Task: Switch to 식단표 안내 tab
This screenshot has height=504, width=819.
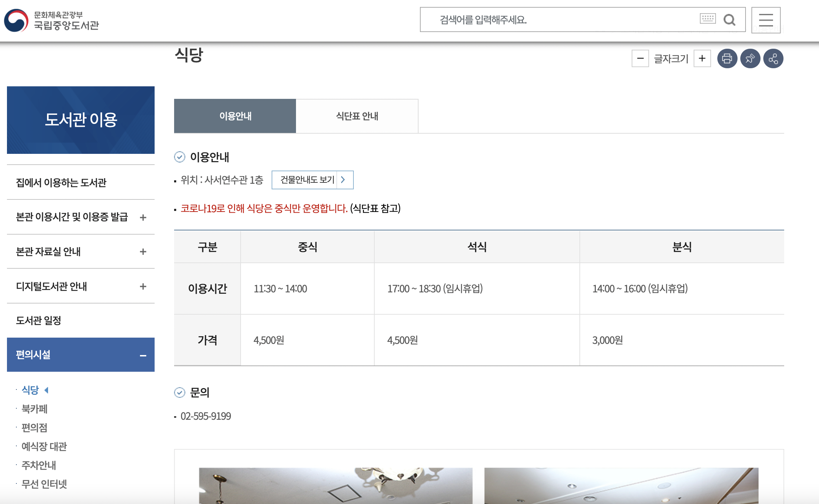Action: pos(357,116)
